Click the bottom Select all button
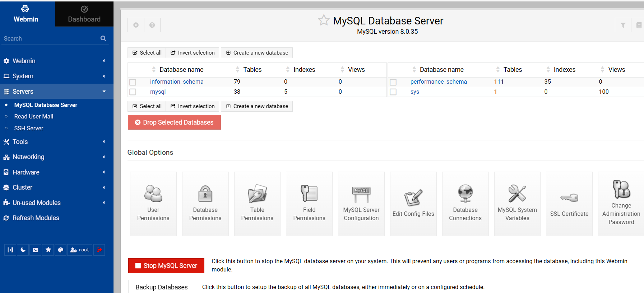Screen dimensions: 644x293 147,106
